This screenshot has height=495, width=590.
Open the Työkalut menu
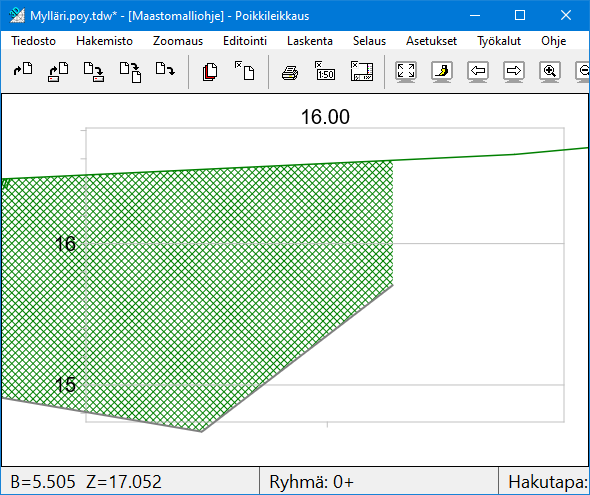[x=499, y=41]
